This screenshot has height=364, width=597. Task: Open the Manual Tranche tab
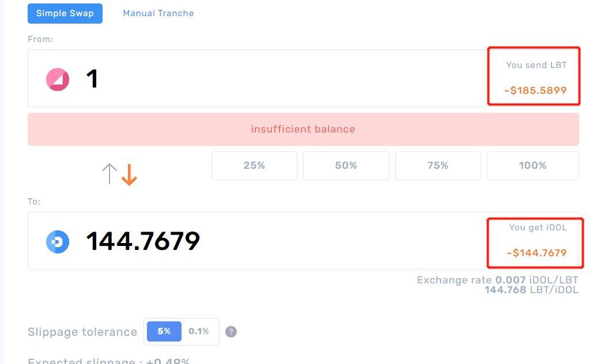coord(158,13)
